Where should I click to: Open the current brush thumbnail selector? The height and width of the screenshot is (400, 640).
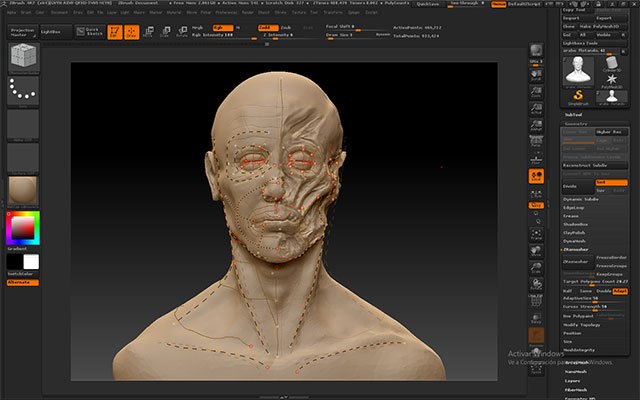pyautogui.click(x=24, y=58)
